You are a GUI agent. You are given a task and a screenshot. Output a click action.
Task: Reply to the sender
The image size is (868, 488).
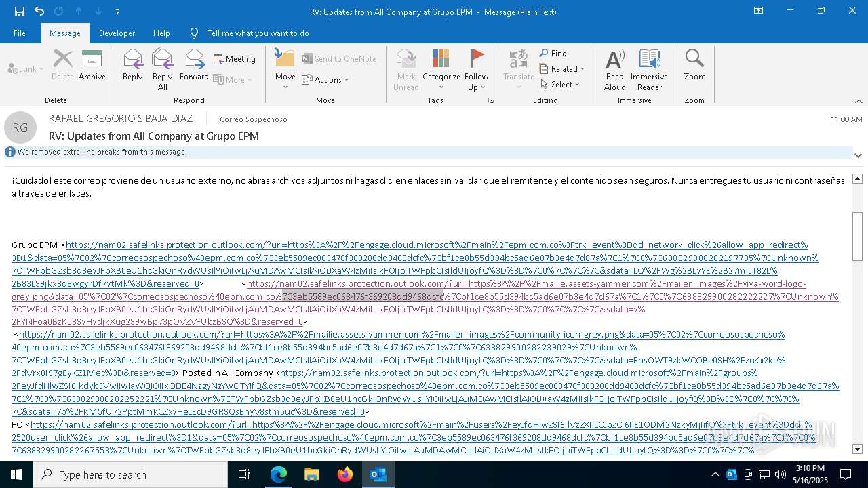(133, 65)
